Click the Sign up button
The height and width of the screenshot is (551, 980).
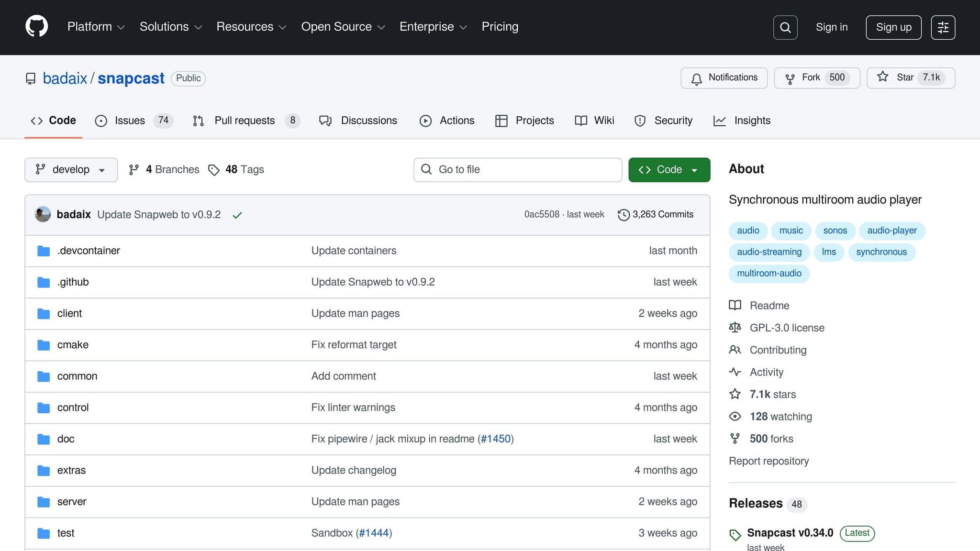[x=893, y=27]
